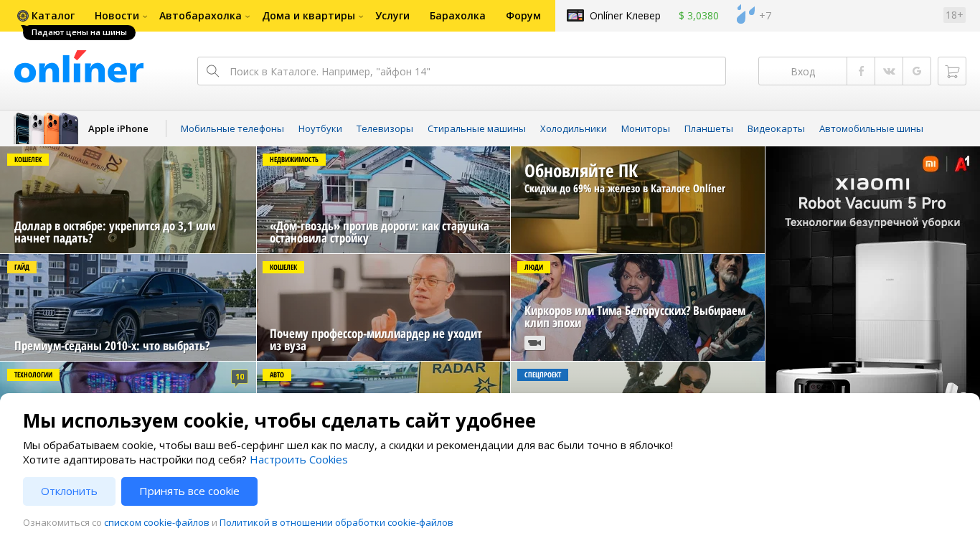Expand the Автобарахолка dropdown arrow
The image size is (980, 551).
click(248, 17)
